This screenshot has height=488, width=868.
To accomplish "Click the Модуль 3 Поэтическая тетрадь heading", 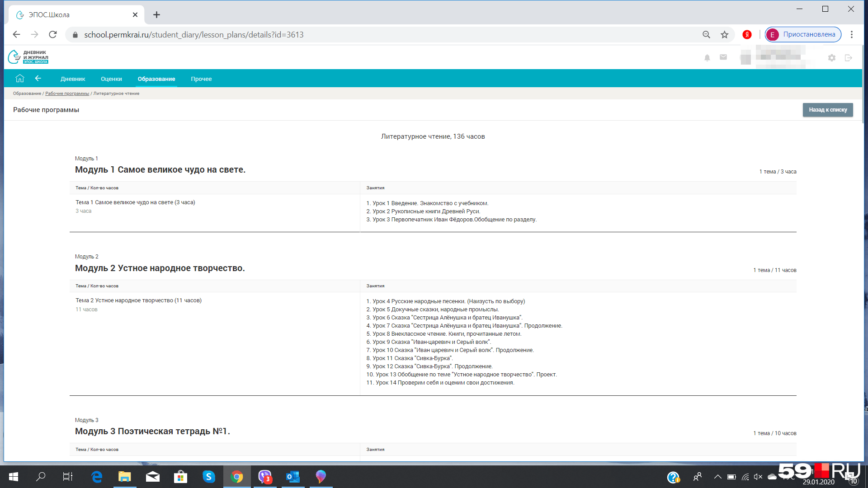I will tap(152, 432).
